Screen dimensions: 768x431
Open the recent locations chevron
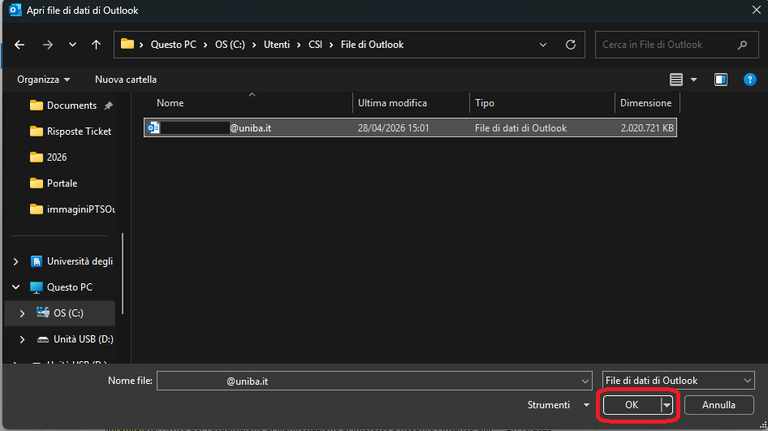(x=72, y=45)
